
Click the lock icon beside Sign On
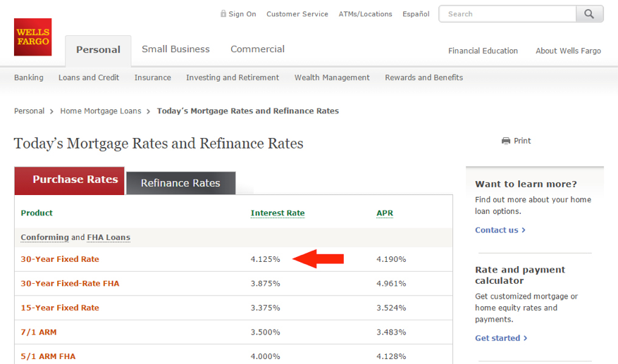tap(223, 14)
